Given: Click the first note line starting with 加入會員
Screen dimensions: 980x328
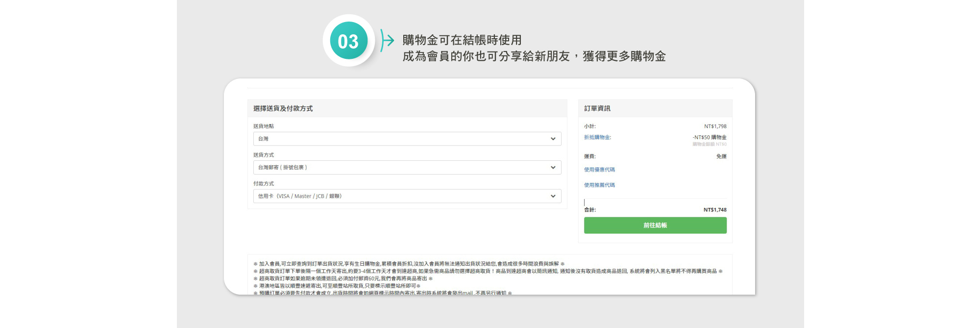Looking at the screenshot, I should point(409,264).
